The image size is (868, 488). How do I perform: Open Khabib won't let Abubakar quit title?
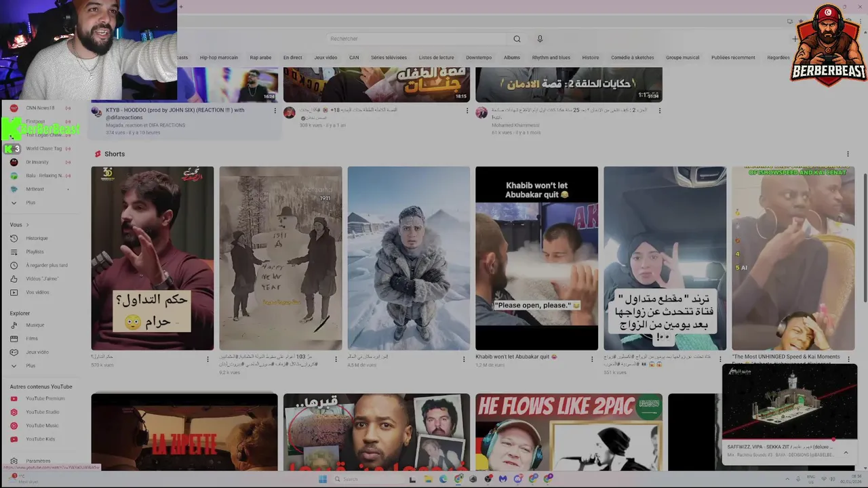tap(516, 357)
